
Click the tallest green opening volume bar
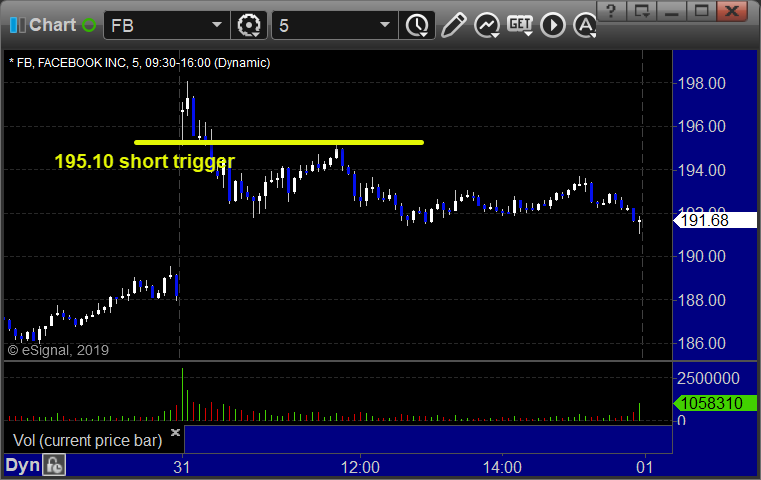(x=182, y=394)
